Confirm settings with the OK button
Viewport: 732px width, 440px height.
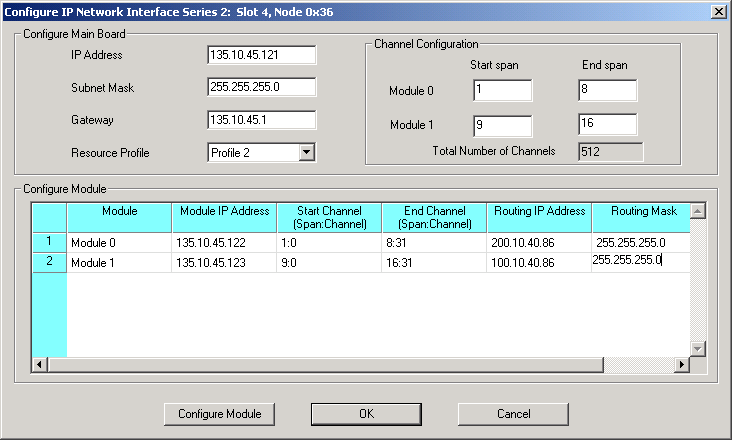click(366, 414)
